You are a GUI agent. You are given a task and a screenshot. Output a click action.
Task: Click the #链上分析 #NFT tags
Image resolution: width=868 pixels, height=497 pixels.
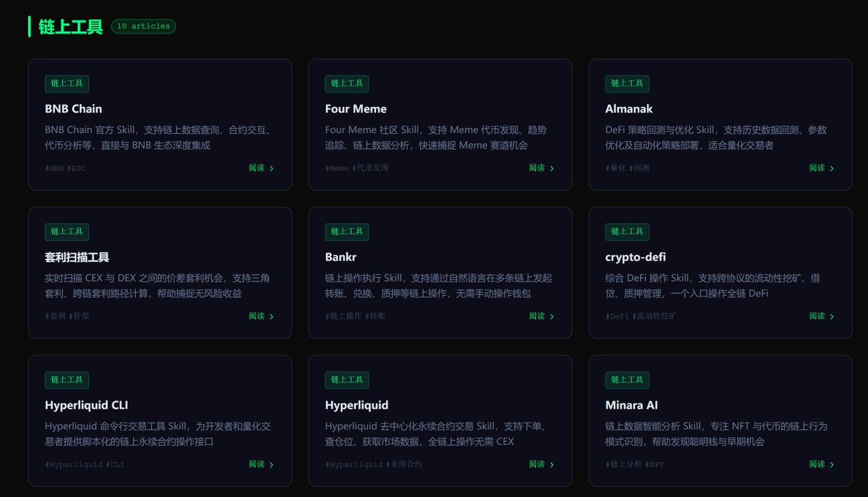click(634, 464)
